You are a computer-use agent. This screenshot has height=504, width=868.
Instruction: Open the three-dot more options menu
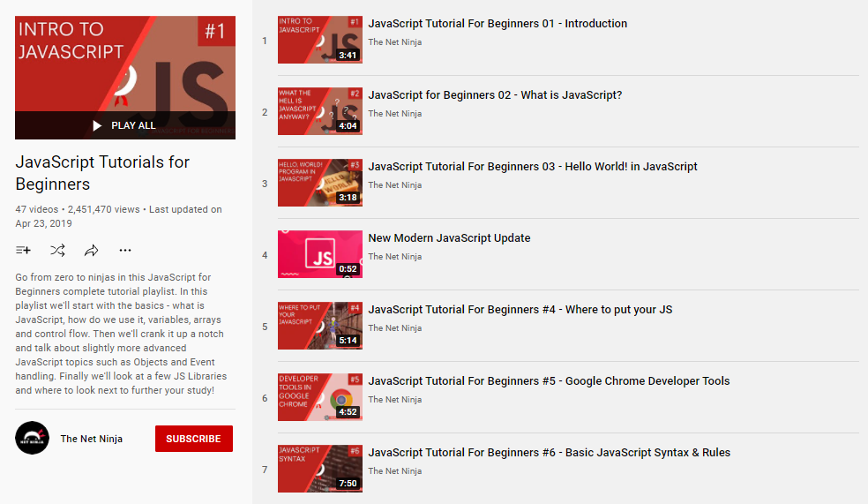[125, 251]
